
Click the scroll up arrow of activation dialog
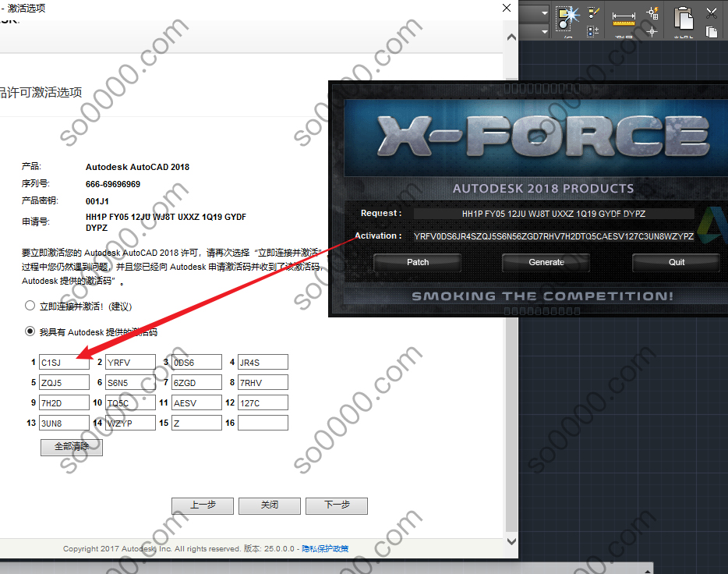tap(511, 37)
